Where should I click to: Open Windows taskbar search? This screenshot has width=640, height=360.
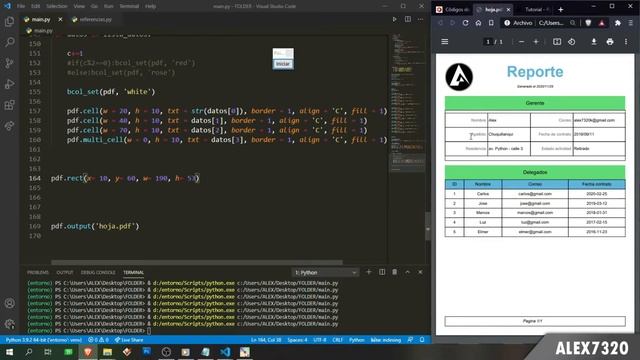pos(29,352)
